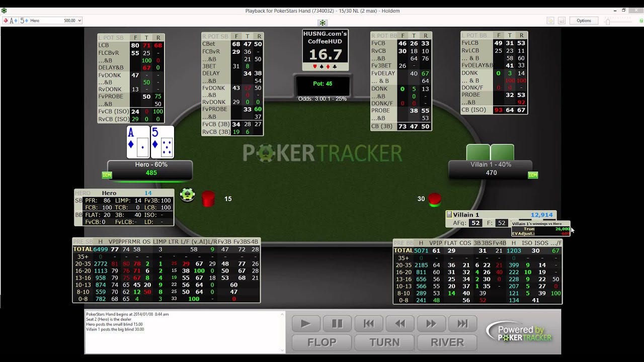Click the ICM badge beside Hero
The height and width of the screenshot is (362, 644).
tap(107, 175)
